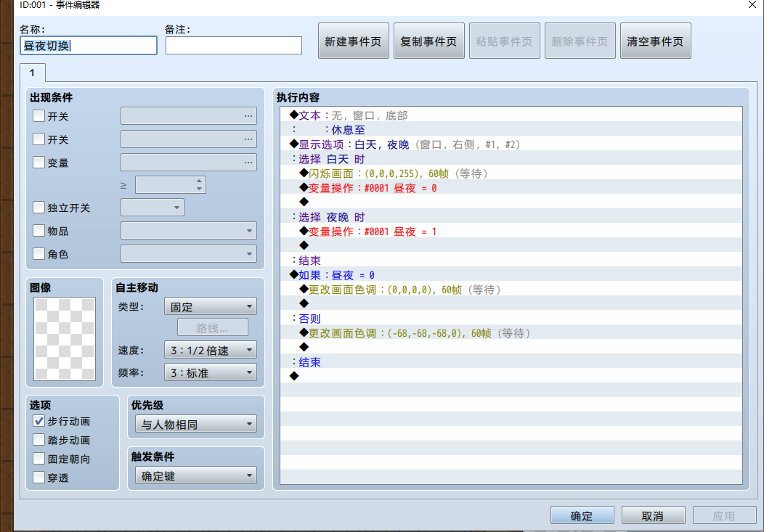Select event page tab 1
Image resolution: width=764 pixels, height=532 pixels.
(32, 73)
